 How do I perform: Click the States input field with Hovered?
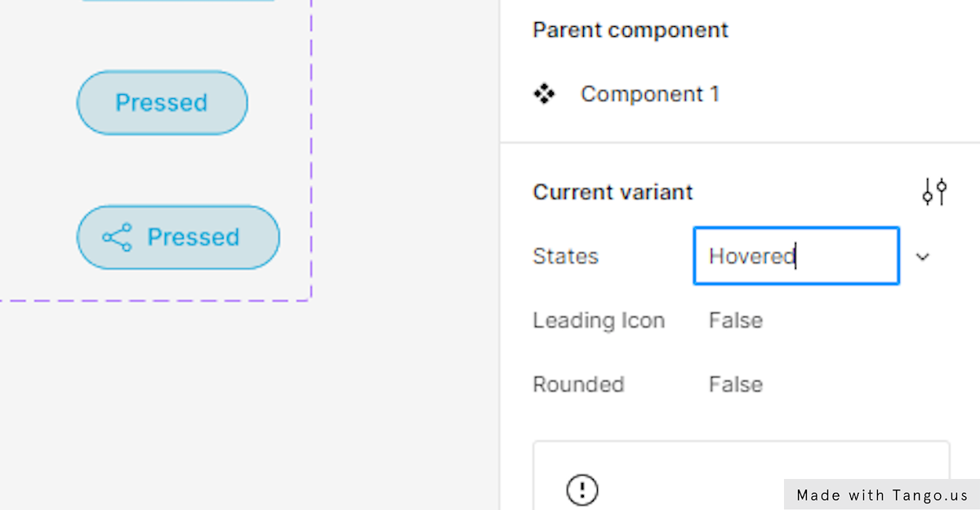coord(795,256)
